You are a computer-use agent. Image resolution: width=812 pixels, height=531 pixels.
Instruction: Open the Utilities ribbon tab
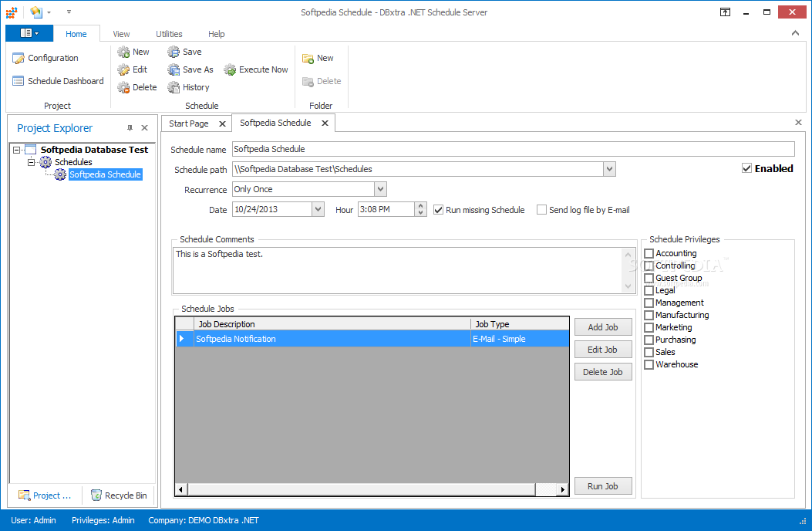[x=170, y=34]
